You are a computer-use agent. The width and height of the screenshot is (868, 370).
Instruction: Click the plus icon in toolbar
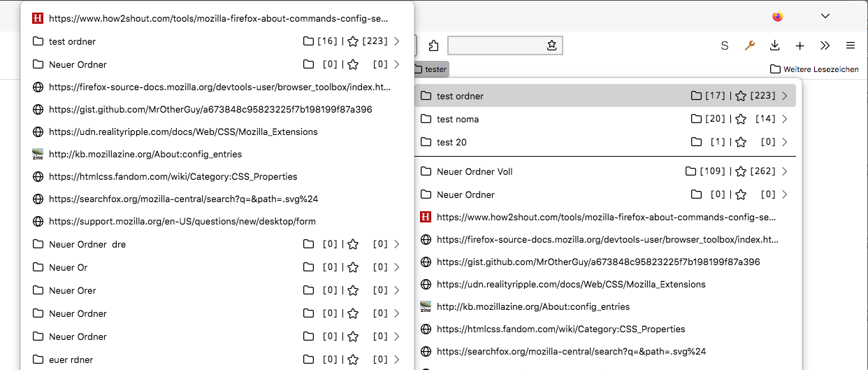point(800,45)
